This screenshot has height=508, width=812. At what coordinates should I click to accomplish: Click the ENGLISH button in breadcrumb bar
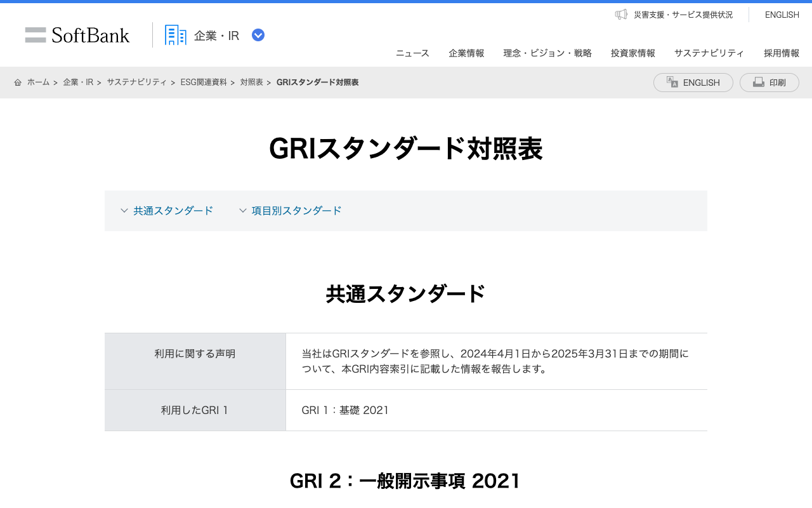(x=693, y=83)
